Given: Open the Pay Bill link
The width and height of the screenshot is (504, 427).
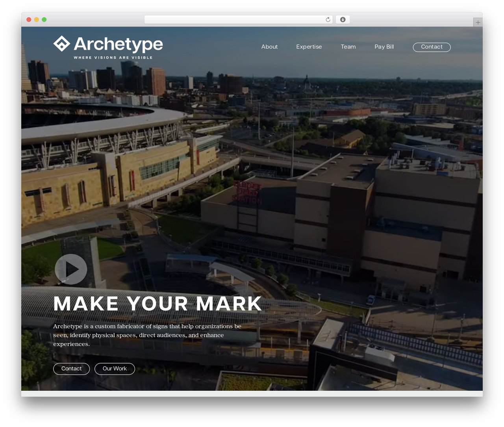Looking at the screenshot, I should (384, 46).
